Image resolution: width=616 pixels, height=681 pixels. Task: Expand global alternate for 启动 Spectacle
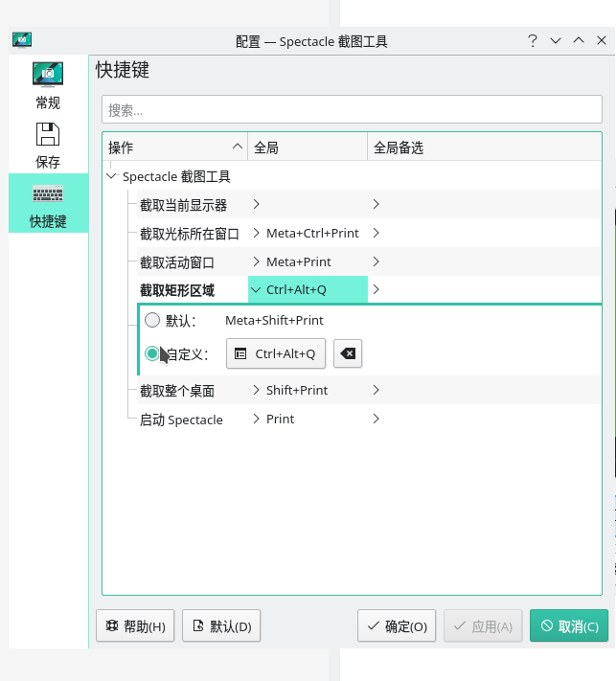pyautogui.click(x=376, y=419)
